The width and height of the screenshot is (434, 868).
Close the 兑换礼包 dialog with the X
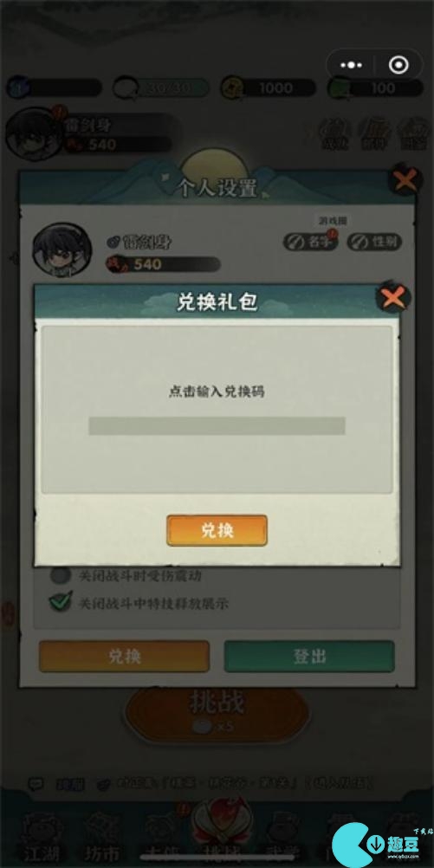click(393, 298)
